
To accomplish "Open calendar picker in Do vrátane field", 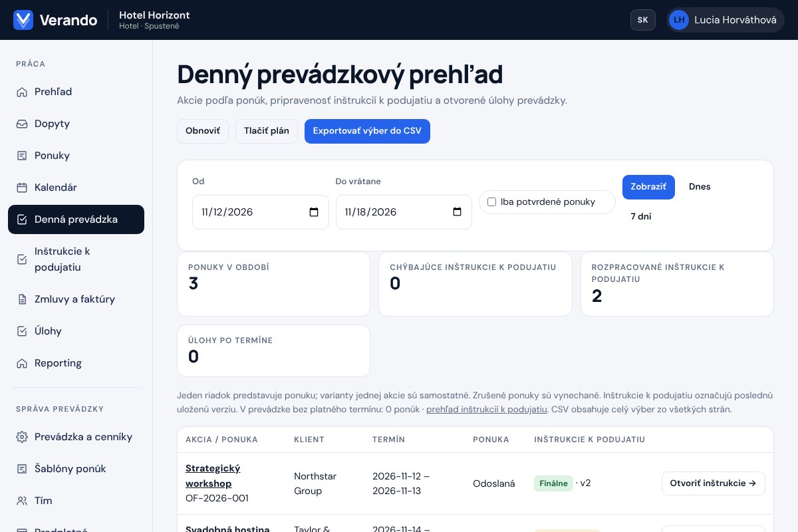I will pyautogui.click(x=457, y=212).
